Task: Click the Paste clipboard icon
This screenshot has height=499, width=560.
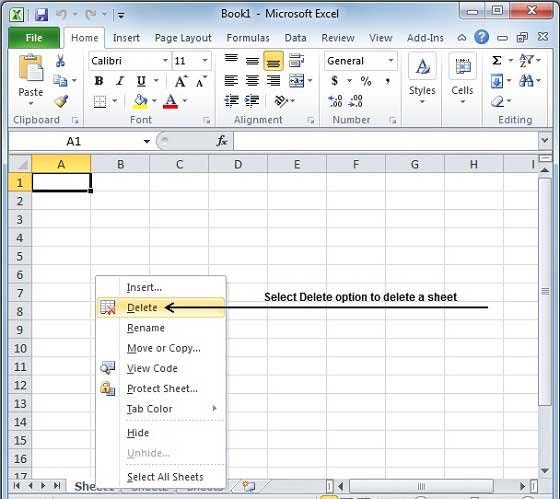Action: [30, 68]
